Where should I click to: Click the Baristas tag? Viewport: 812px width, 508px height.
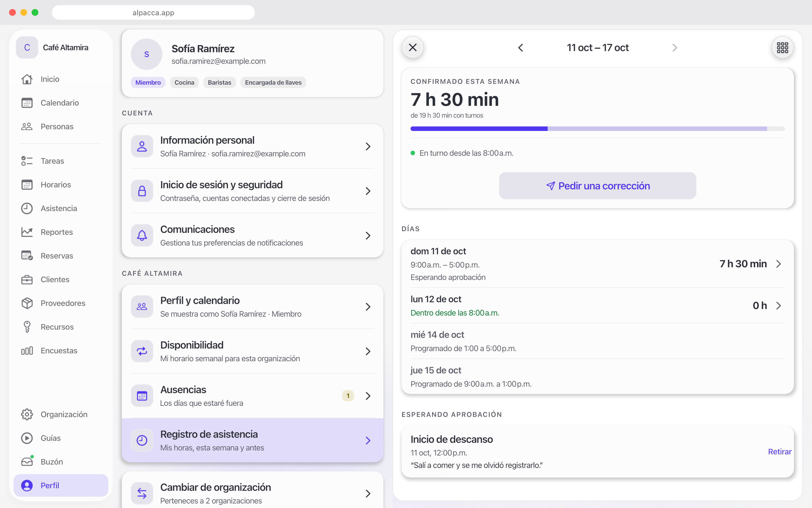(219, 82)
